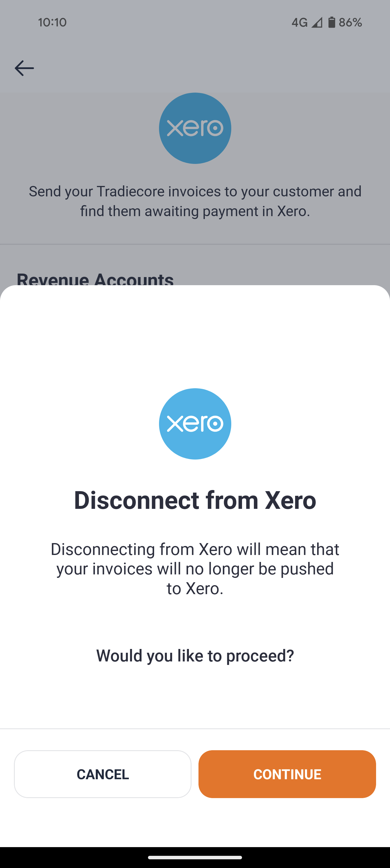Screen dimensions: 390x868
Task: Tap the dimmed "Revenue Accounts" heading
Action: pos(95,279)
